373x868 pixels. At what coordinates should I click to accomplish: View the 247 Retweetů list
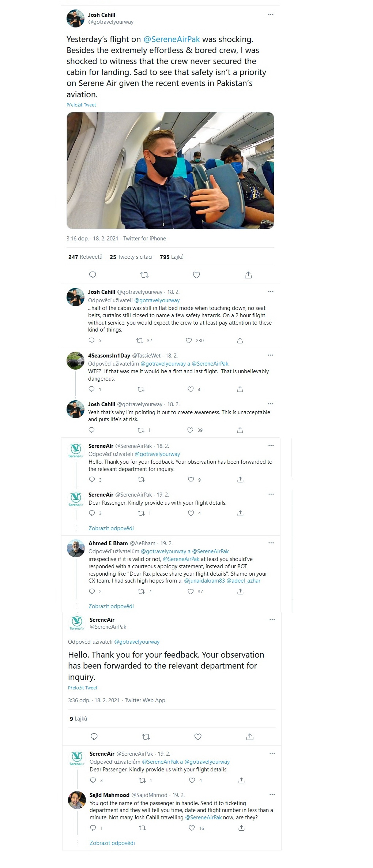click(x=85, y=257)
